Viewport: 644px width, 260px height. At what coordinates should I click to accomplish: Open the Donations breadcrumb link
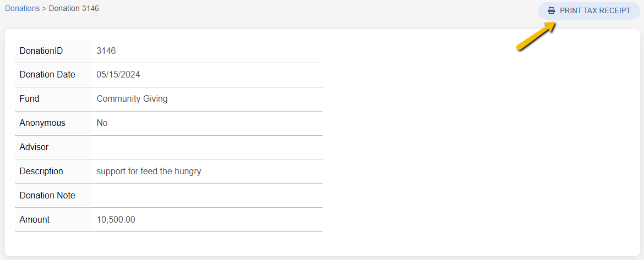pyautogui.click(x=23, y=9)
